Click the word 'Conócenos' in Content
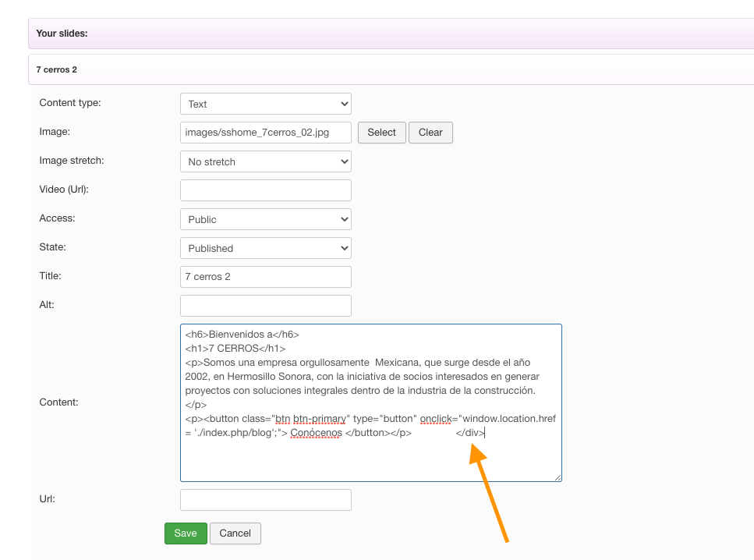Image resolution: width=754 pixels, height=560 pixels. point(317,433)
